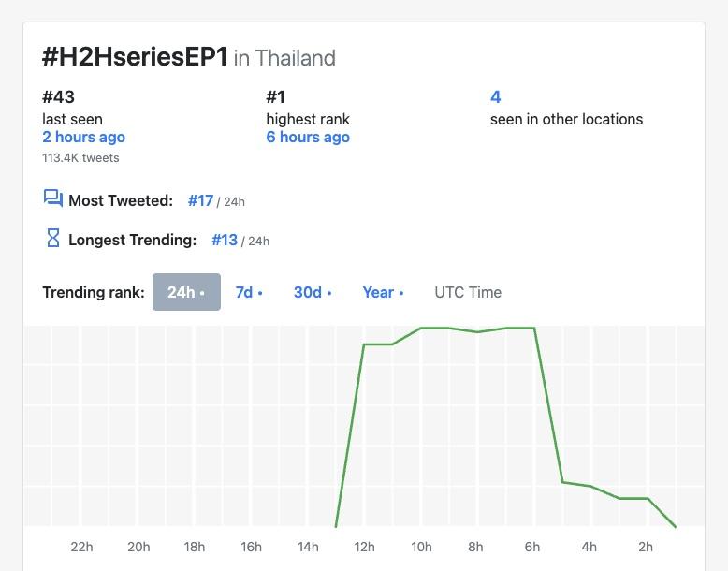Click the #H2HseriesEP1 hashtag title
The image size is (728, 571).
135,56
